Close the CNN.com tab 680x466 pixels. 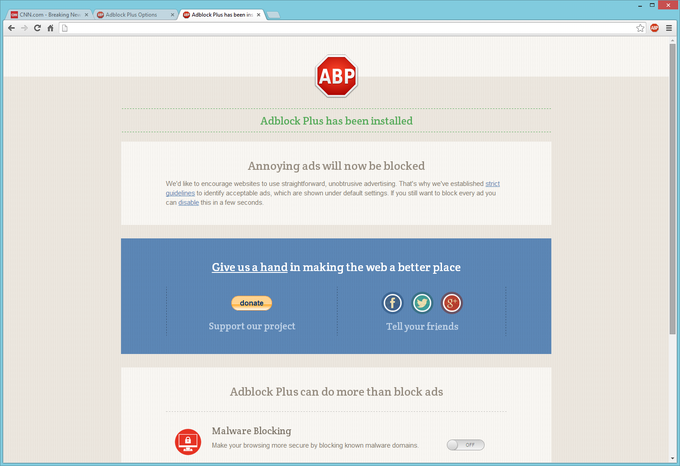86,15
